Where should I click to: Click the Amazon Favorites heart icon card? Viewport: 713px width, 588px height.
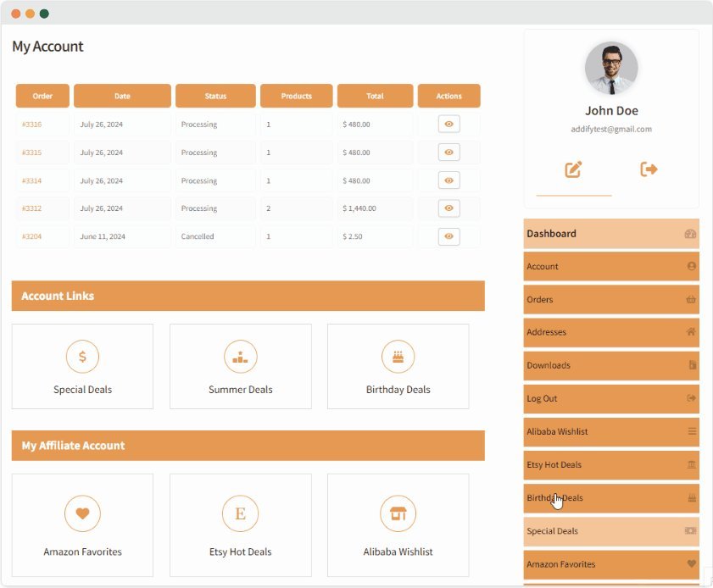point(82,524)
